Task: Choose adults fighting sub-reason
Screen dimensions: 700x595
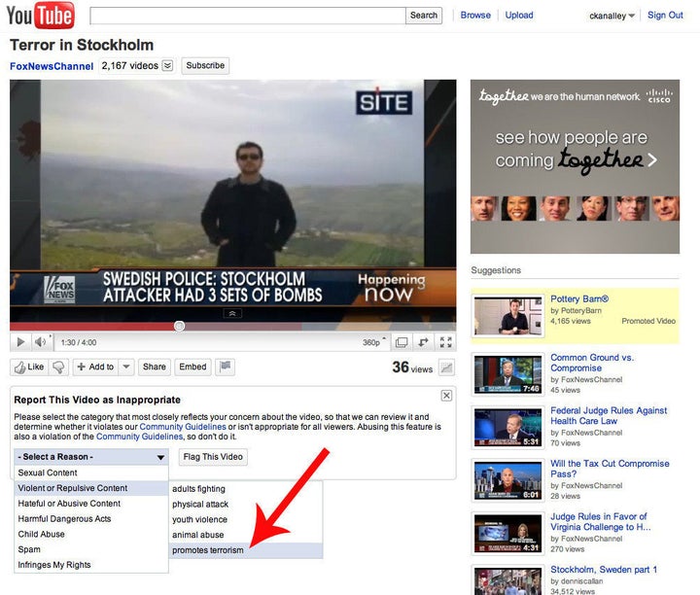Action: pos(246,489)
